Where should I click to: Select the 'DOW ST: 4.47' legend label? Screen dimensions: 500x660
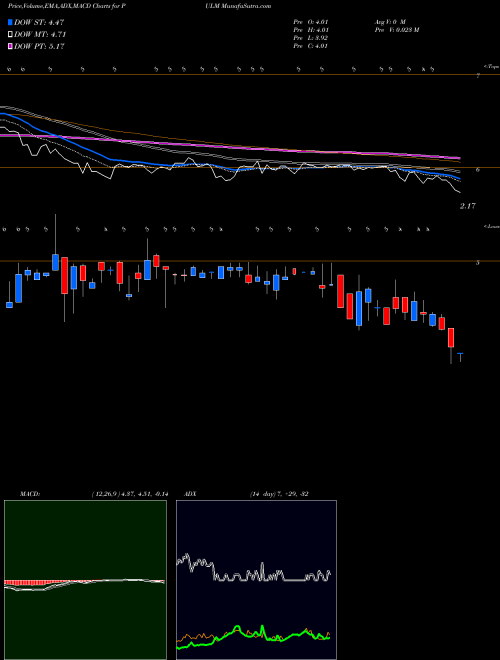pos(39,22)
